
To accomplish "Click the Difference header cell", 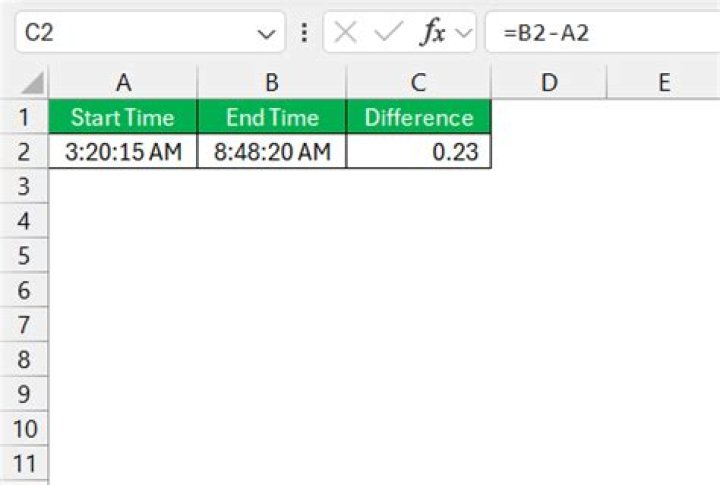I will 418,118.
